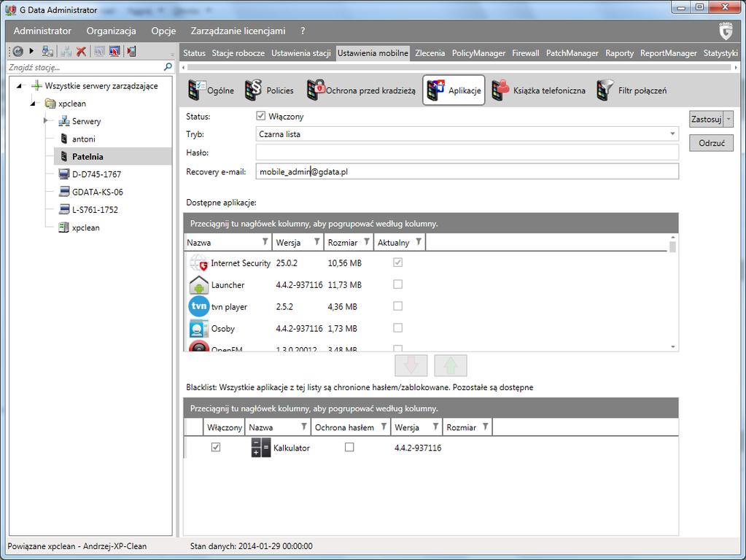Viewport: 746px width, 560px height.
Task: Click the Launcher app icon
Action: coord(199,284)
